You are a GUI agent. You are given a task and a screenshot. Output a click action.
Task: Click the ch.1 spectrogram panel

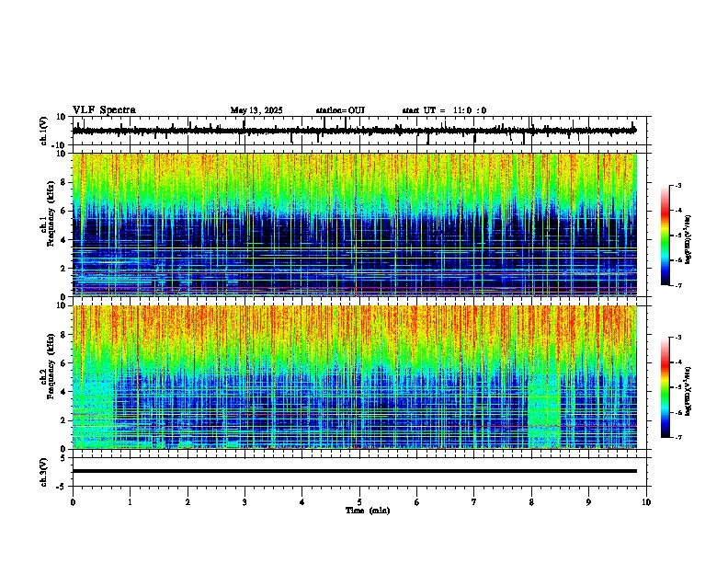[354, 224]
